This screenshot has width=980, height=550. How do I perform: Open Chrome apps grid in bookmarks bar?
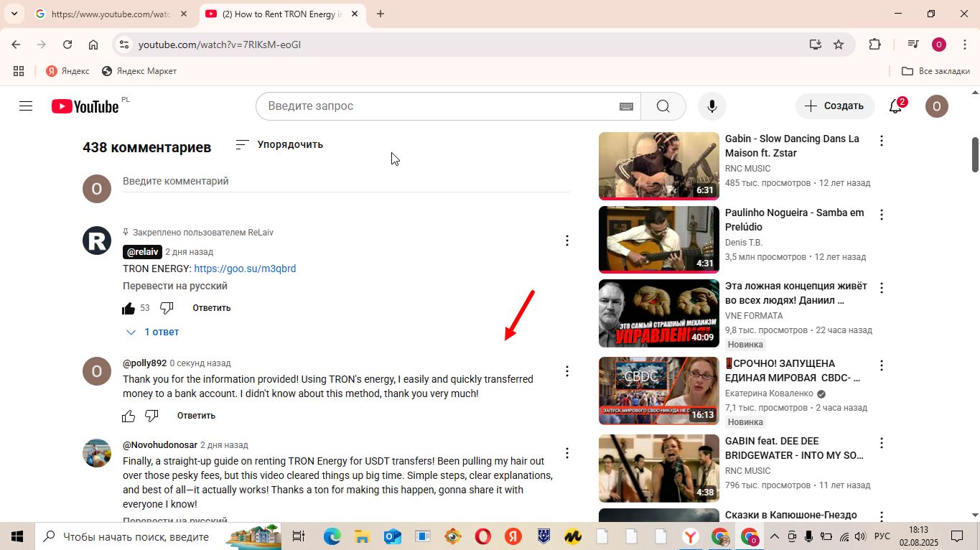coord(19,71)
